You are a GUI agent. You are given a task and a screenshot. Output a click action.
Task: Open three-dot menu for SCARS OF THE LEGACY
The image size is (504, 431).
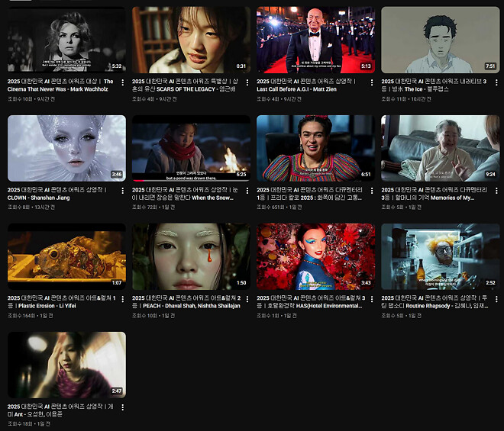247,82
